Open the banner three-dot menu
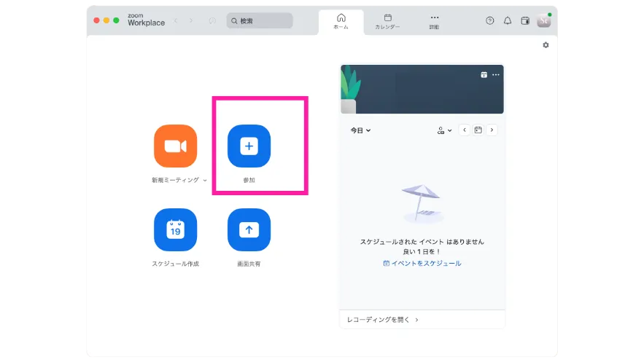Image resolution: width=644 pixels, height=362 pixels. click(496, 74)
